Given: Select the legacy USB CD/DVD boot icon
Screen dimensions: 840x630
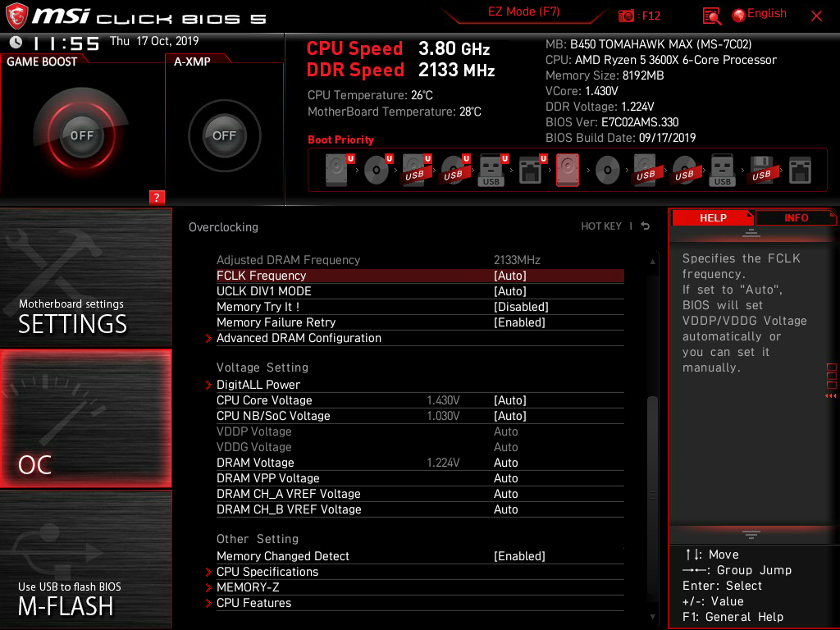Looking at the screenshot, I should tap(685, 171).
